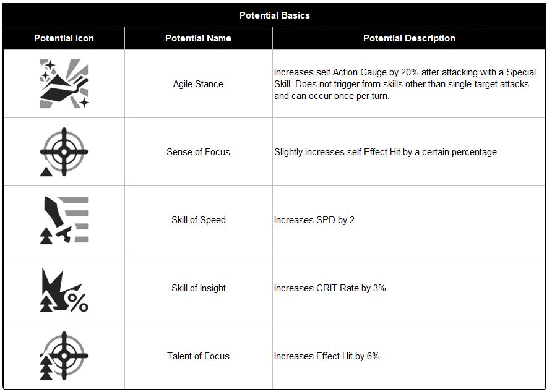The height and width of the screenshot is (392, 552).
Task: Select the Sense of Focus crosshair icon
Action: [64, 151]
